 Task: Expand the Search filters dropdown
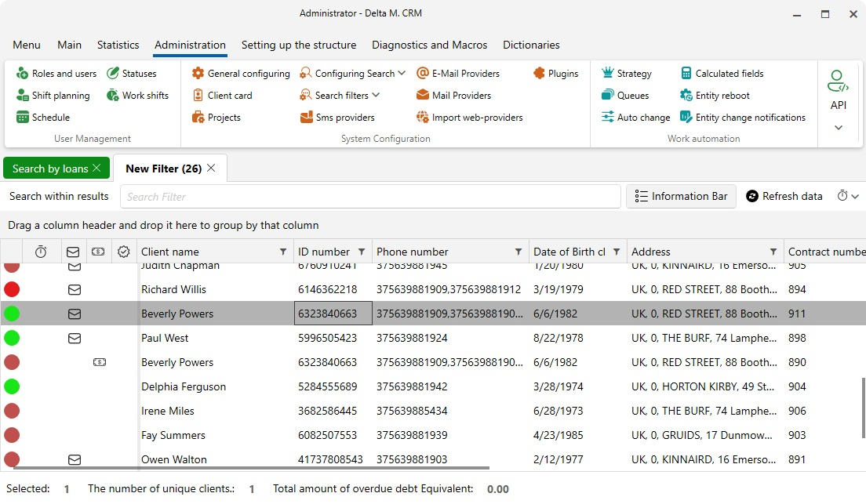tap(376, 95)
